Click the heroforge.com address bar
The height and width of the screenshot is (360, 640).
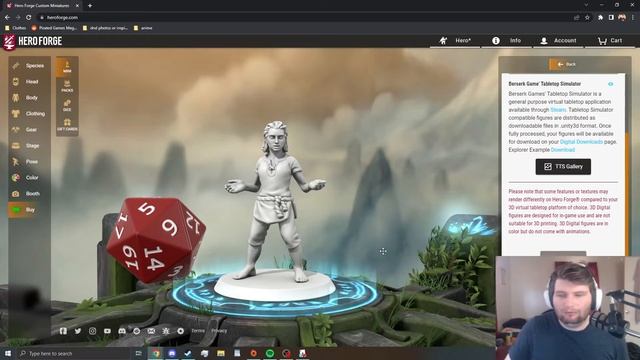(x=306, y=18)
